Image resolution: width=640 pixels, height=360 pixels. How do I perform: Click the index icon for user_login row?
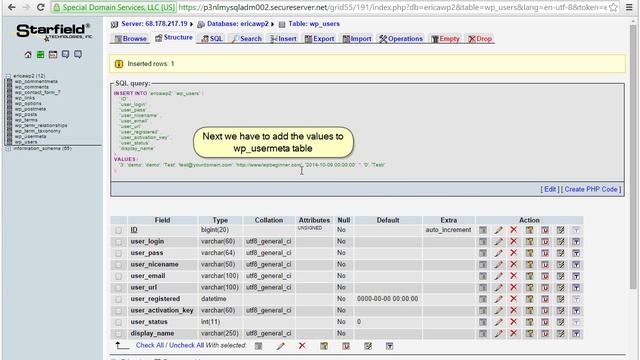pyautogui.click(x=560, y=242)
